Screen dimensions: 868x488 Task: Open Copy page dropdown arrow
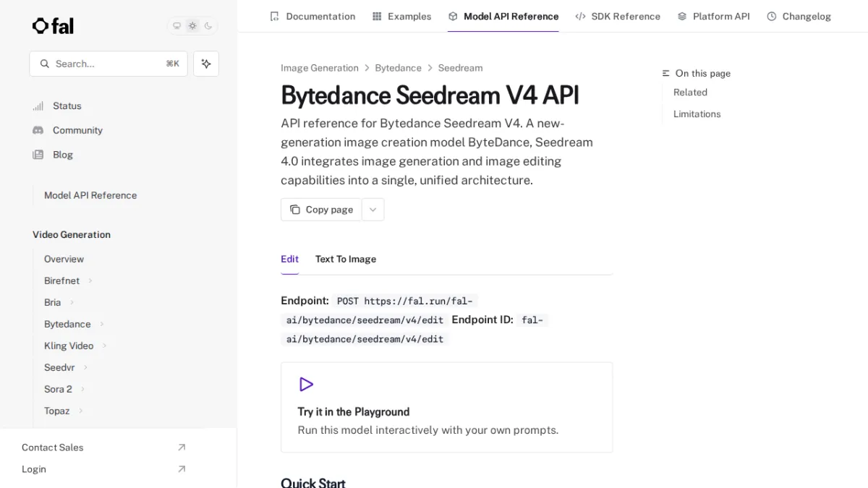373,210
